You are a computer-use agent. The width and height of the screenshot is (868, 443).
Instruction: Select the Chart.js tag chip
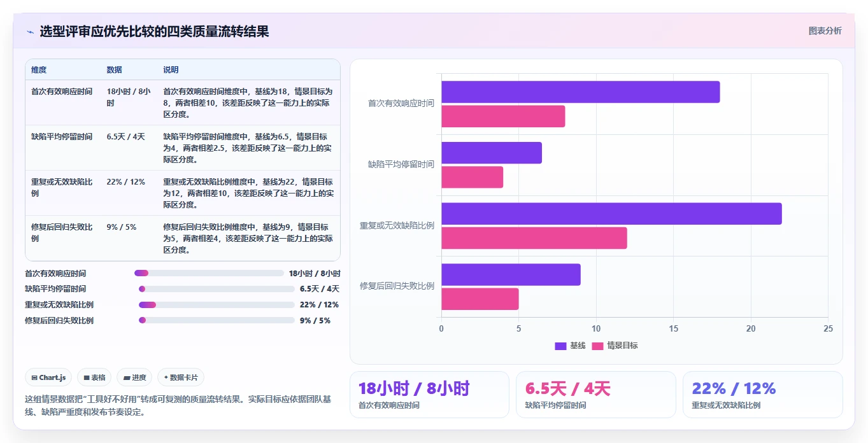coord(49,377)
